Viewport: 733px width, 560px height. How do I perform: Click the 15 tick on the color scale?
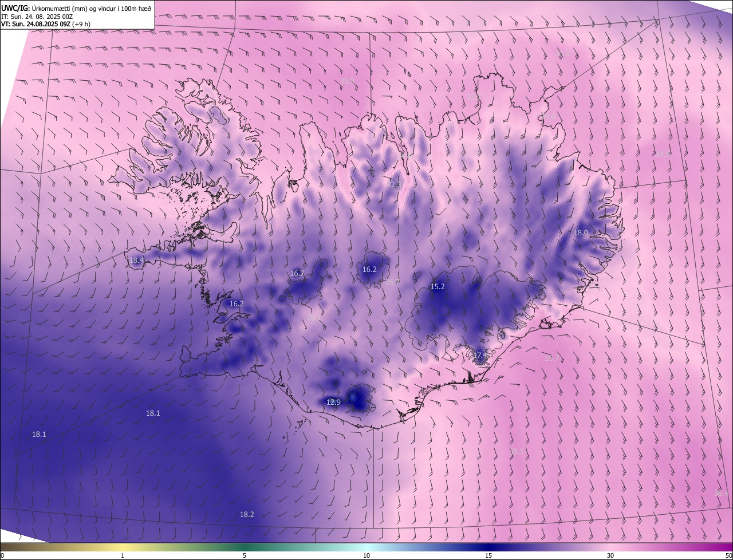(x=488, y=556)
